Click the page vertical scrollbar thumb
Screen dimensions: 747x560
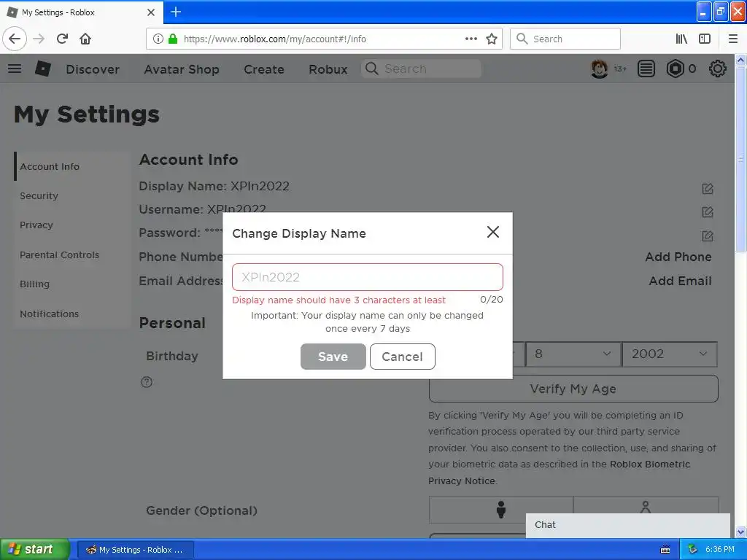pos(741,160)
